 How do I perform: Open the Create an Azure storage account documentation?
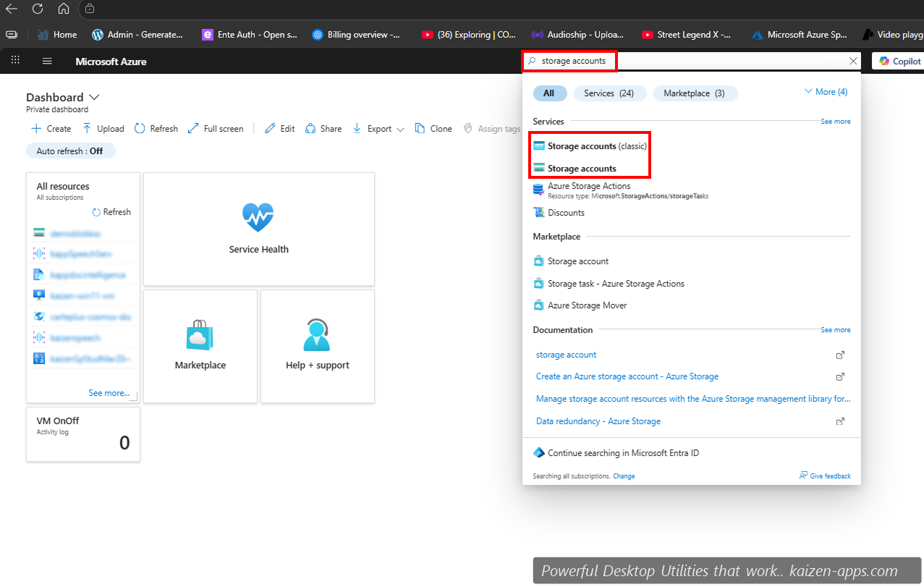click(627, 376)
